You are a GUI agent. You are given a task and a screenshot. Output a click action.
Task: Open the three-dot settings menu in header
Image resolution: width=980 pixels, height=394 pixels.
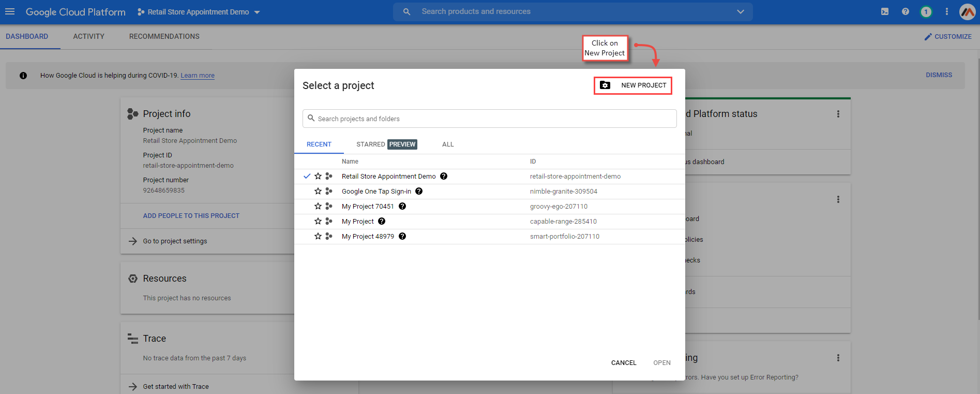pyautogui.click(x=947, y=11)
